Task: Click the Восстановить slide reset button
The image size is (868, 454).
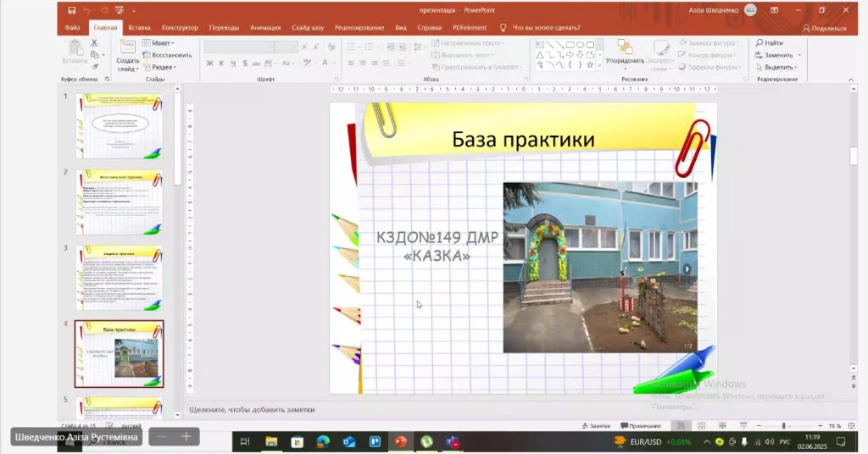Action: 167,55
